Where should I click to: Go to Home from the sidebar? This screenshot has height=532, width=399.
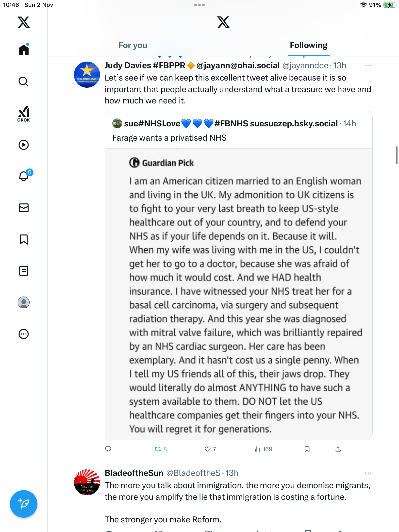pyautogui.click(x=24, y=50)
